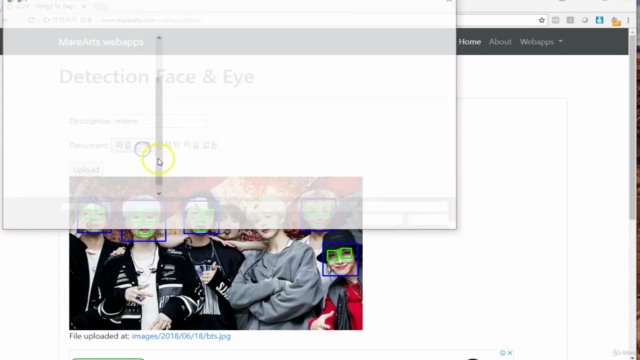Open the round gray extension icon
The height and width of the screenshot is (360, 640).
pos(585,20)
